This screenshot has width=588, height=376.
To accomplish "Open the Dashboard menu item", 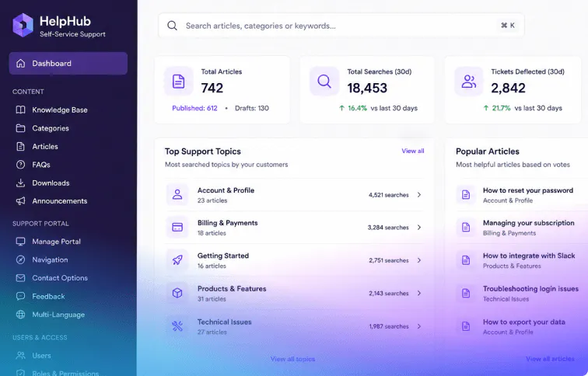I will click(68, 63).
